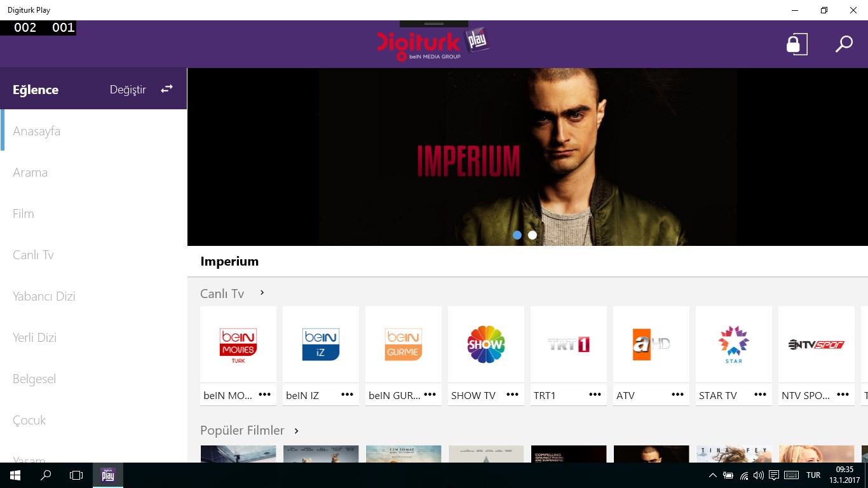Open more options for NTV SPOR
This screenshot has width=868, height=488.
point(843,395)
